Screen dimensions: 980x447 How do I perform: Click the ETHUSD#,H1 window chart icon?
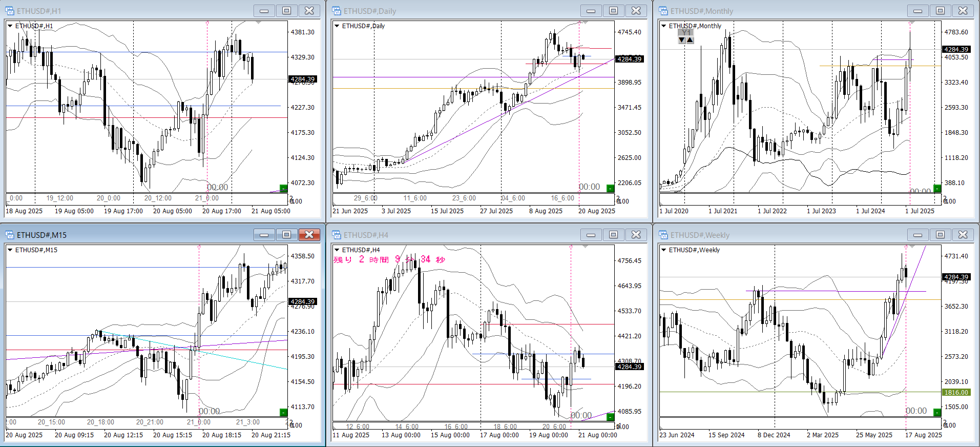click(x=10, y=11)
